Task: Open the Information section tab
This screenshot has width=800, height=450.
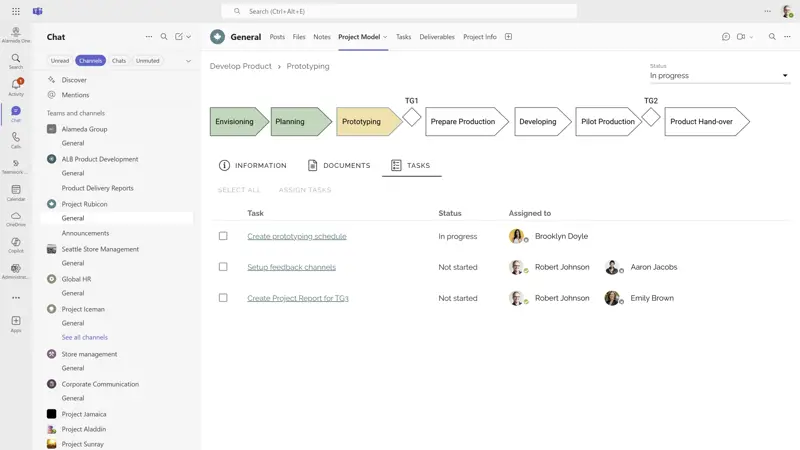Action: pos(253,165)
